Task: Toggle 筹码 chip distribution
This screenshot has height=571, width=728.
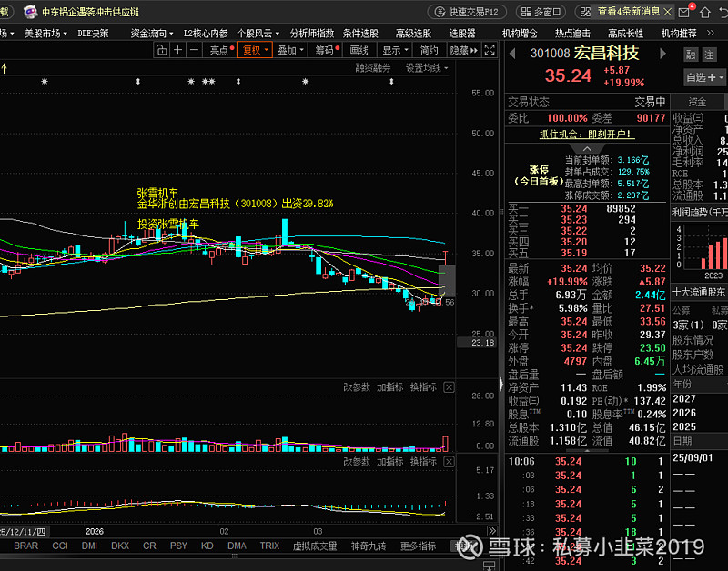Action: coord(327,50)
